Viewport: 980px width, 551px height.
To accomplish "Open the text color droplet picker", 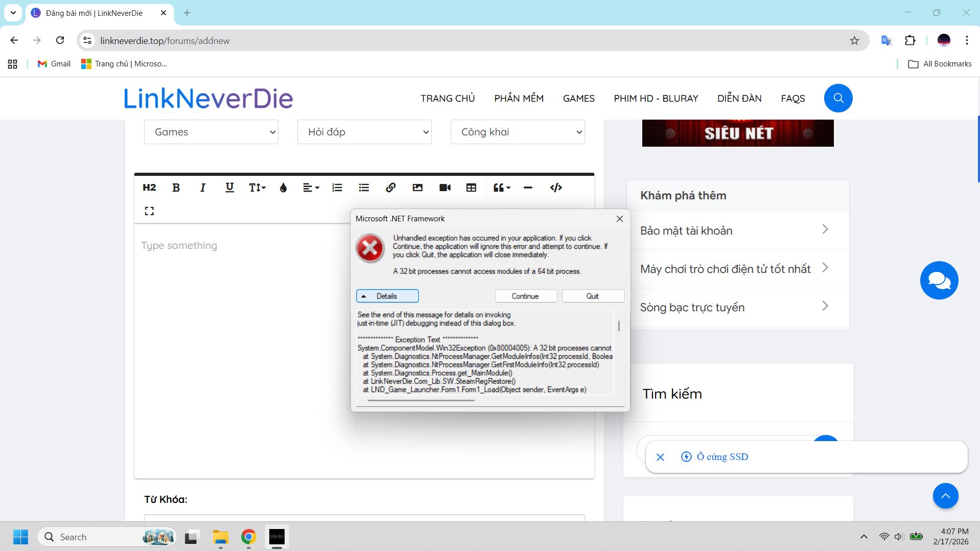I will click(x=283, y=188).
